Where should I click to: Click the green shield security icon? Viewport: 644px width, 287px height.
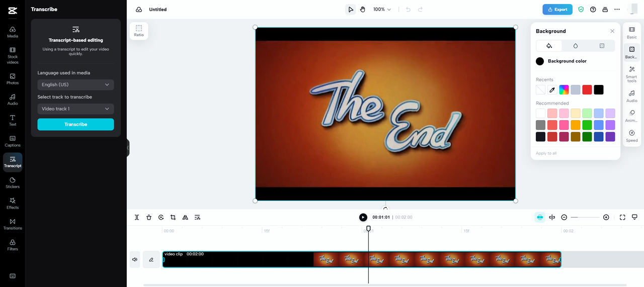click(x=581, y=10)
